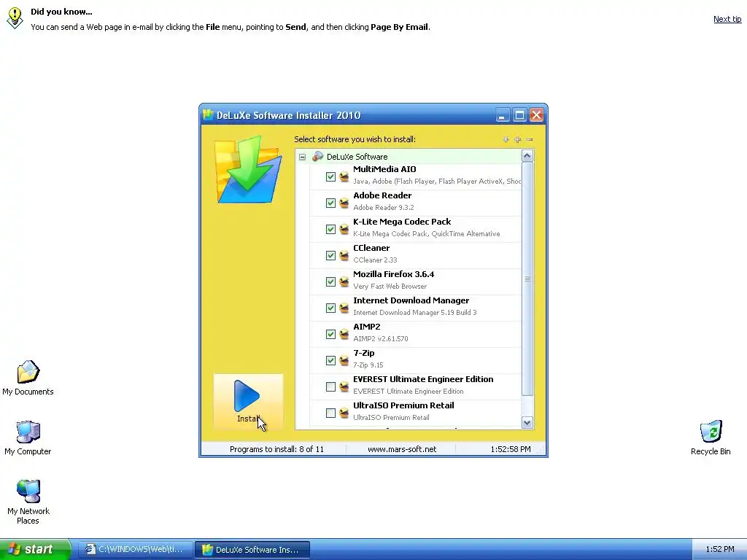Click the Next tip link
Viewport: 747px width, 560px height.
[727, 19]
